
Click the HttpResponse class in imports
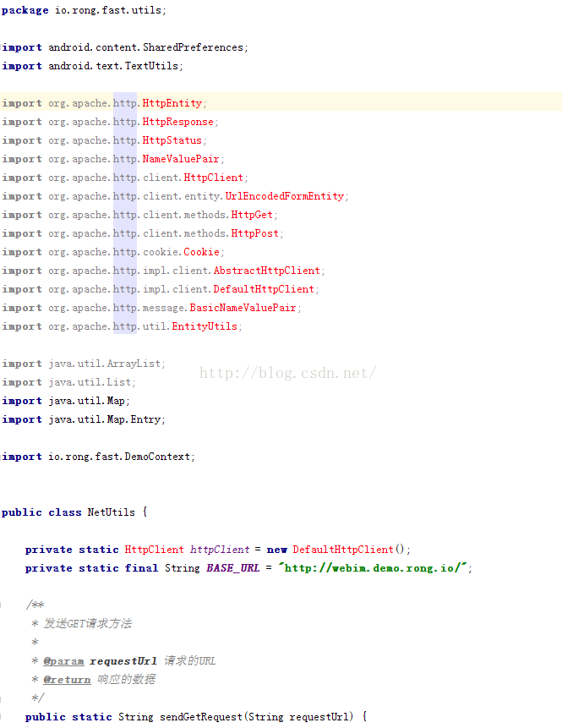tap(178, 122)
